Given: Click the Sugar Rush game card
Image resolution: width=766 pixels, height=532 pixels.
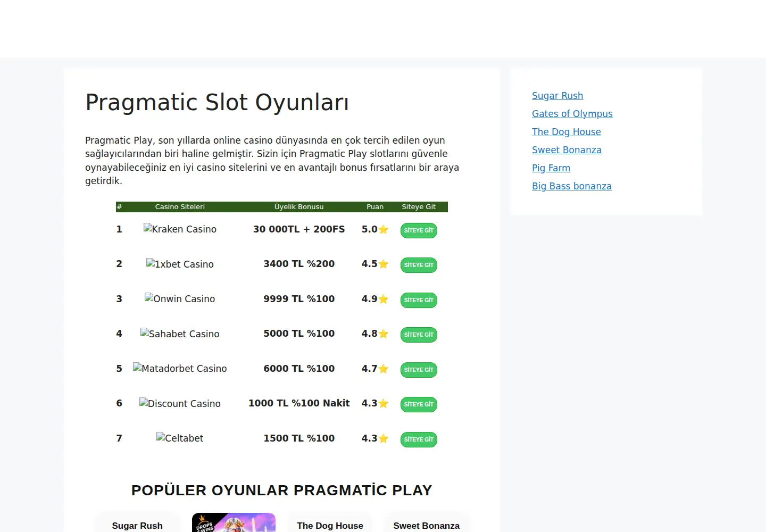Looking at the screenshot, I should [x=137, y=523].
